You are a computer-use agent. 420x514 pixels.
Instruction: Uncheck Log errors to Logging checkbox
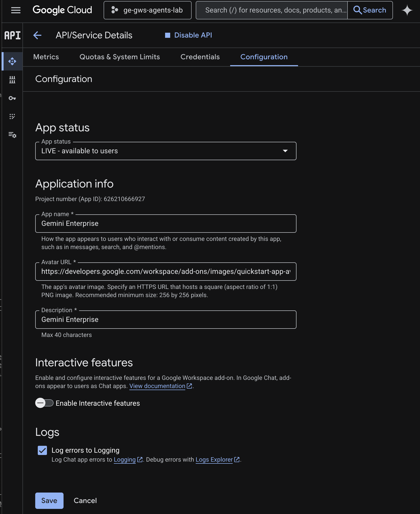click(42, 450)
